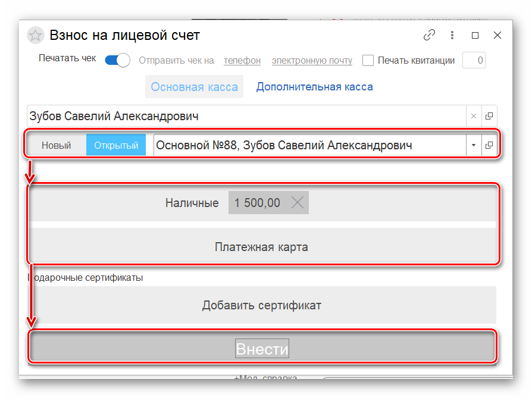Click the электронную почту link
532x398 pixels.
[x=312, y=61]
